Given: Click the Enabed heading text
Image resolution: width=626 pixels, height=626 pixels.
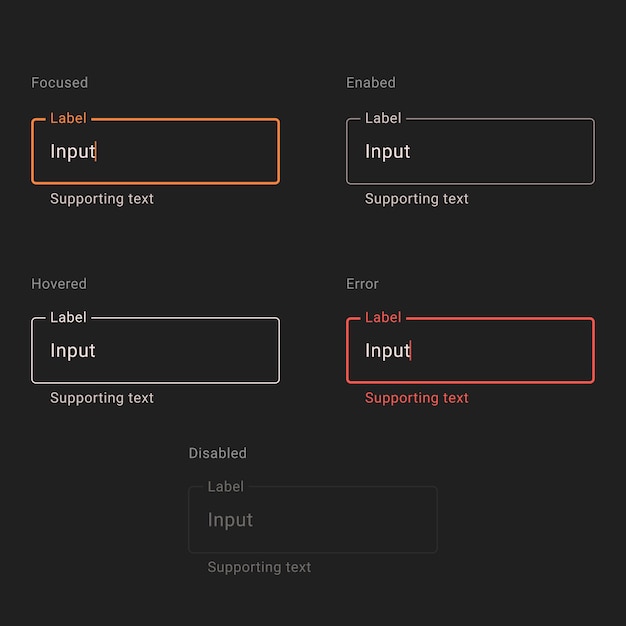Looking at the screenshot, I should pyautogui.click(x=371, y=83).
